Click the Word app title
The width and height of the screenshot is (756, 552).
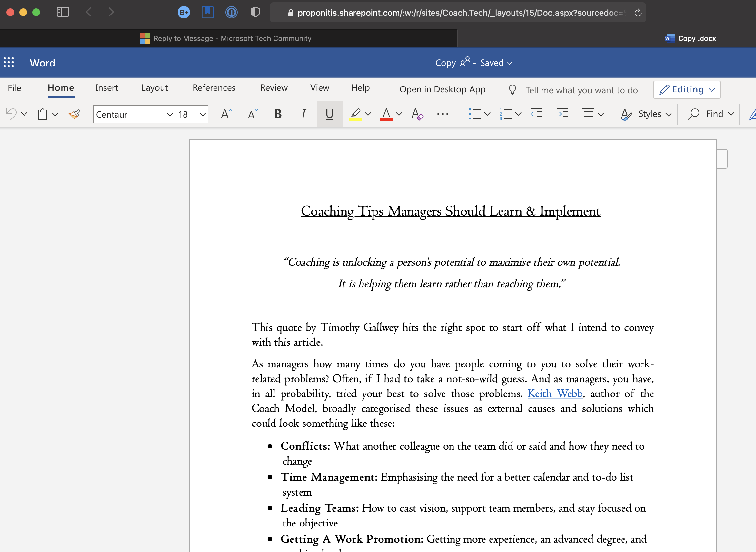42,63
